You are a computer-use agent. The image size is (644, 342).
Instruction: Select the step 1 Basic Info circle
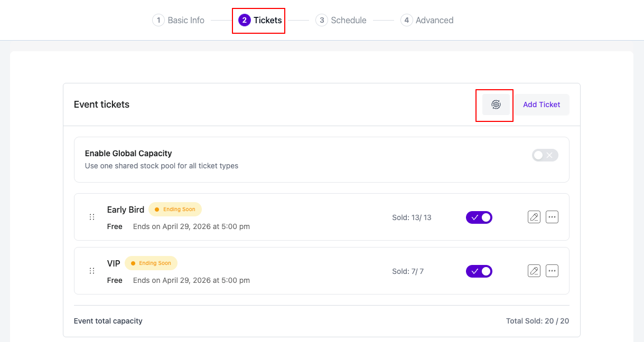click(158, 20)
